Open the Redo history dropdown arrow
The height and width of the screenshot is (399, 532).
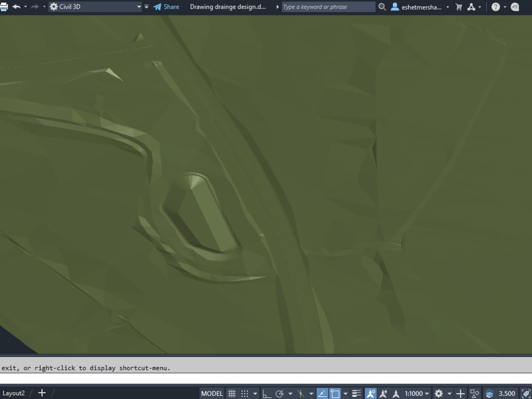tap(44, 7)
